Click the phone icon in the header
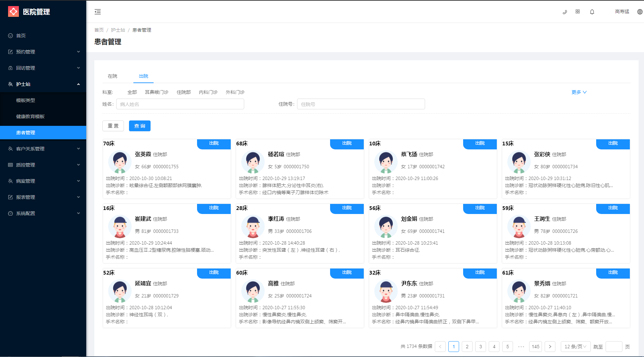 (565, 12)
